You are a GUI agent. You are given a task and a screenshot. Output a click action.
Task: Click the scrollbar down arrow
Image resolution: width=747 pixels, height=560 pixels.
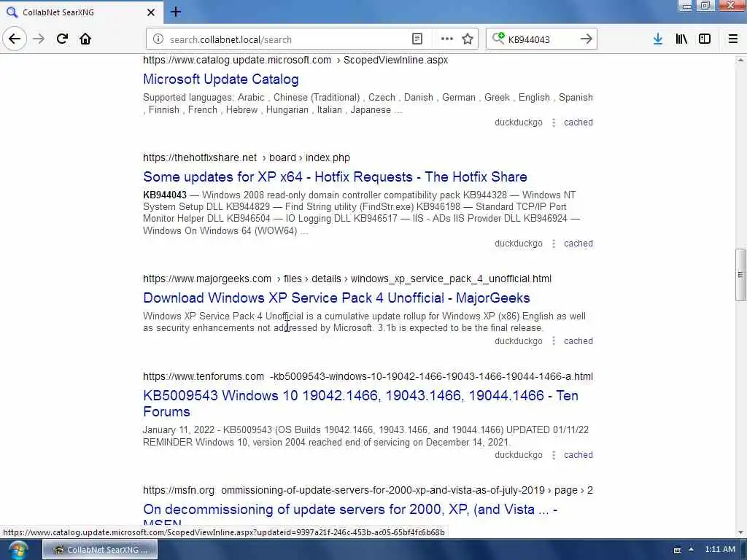(740, 532)
